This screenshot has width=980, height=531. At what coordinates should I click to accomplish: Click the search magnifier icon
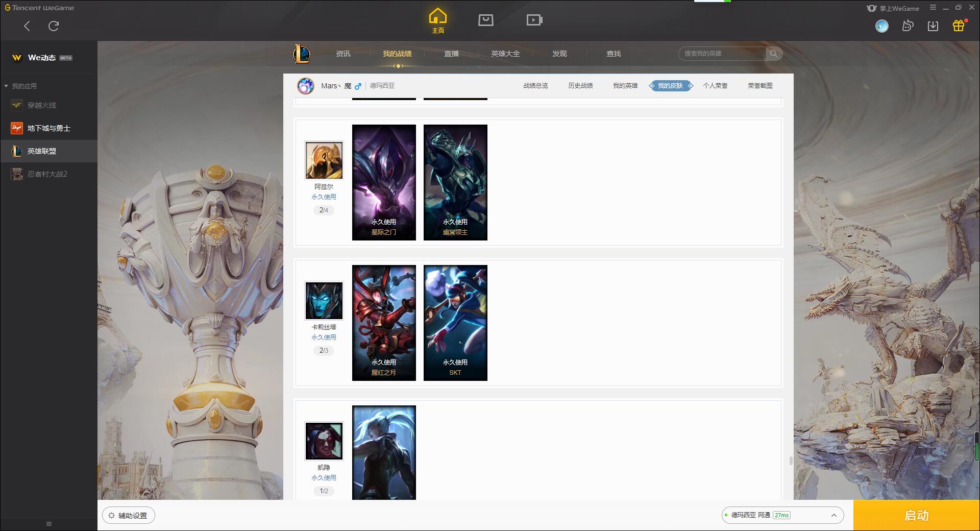774,54
